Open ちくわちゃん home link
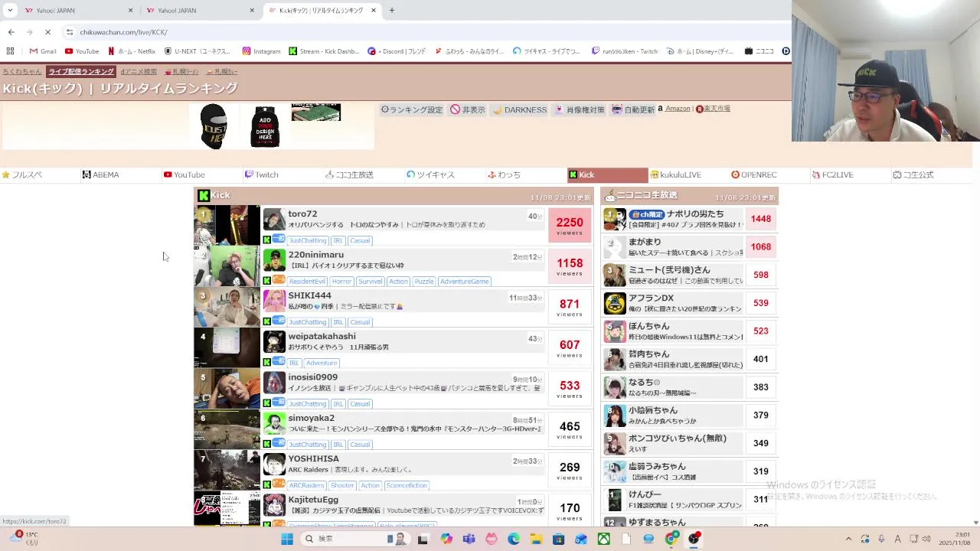 coord(21,71)
